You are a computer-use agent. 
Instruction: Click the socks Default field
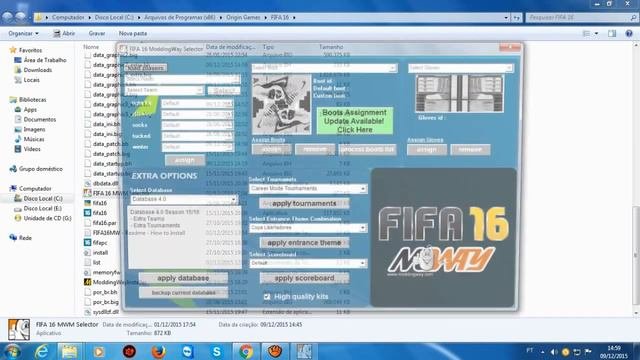pyautogui.click(x=197, y=125)
